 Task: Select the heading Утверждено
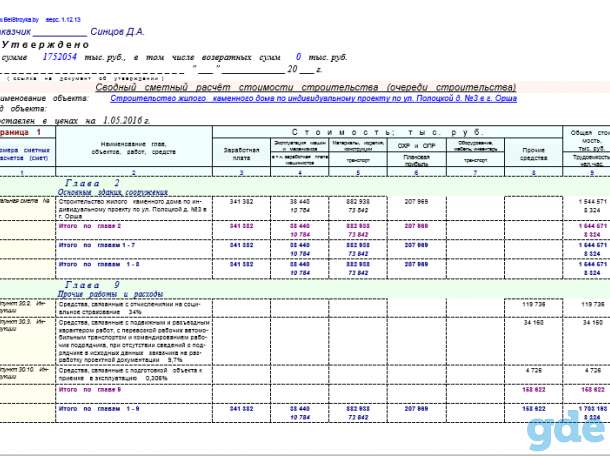[46, 44]
